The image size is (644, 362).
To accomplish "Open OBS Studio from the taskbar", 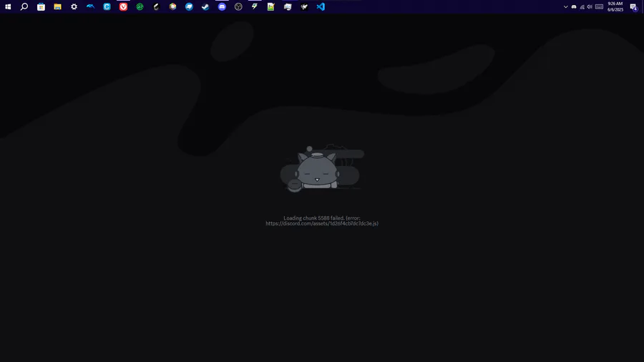I will (238, 6).
